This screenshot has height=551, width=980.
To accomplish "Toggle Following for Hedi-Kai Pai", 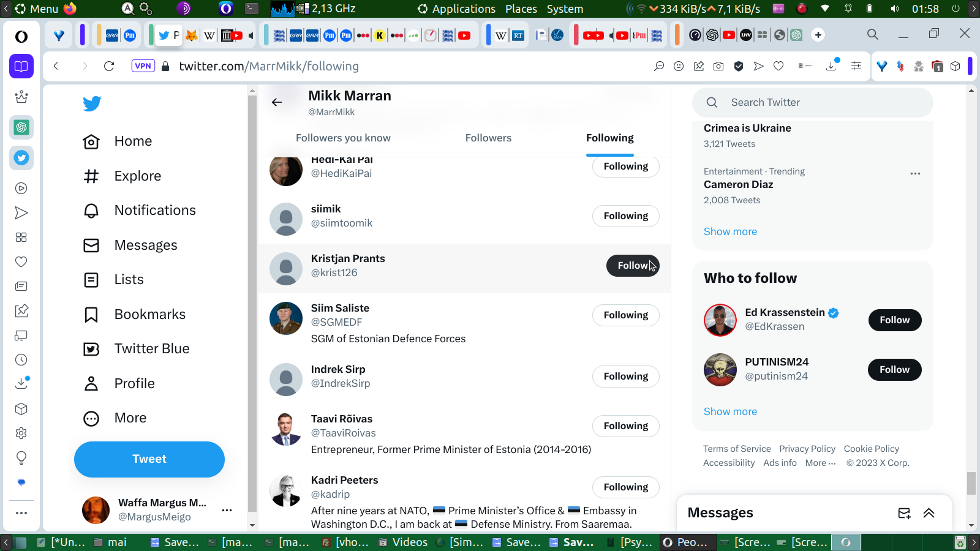I will [x=626, y=167].
